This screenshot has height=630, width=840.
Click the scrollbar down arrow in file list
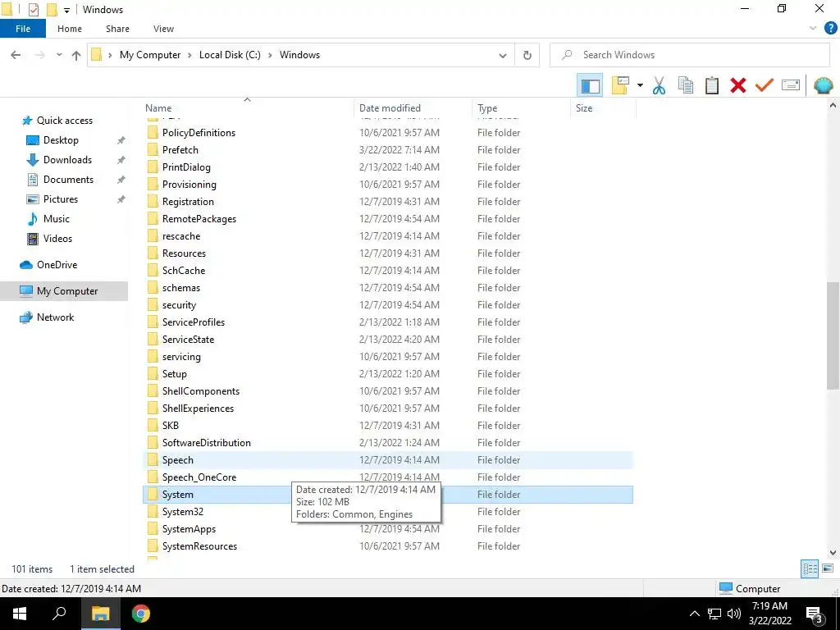[833, 552]
